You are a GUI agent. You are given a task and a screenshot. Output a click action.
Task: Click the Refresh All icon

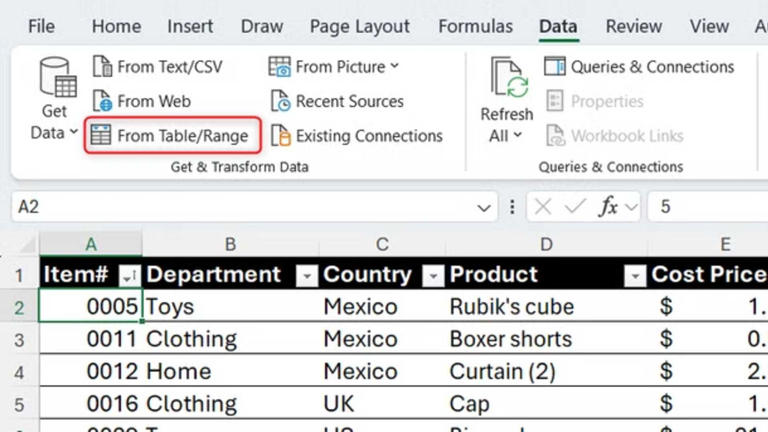pos(507,78)
